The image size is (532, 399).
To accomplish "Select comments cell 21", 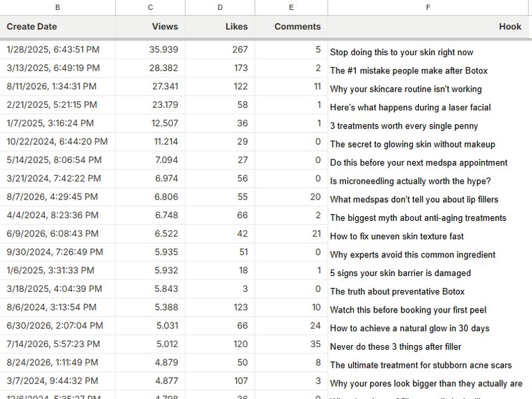I will [x=291, y=233].
